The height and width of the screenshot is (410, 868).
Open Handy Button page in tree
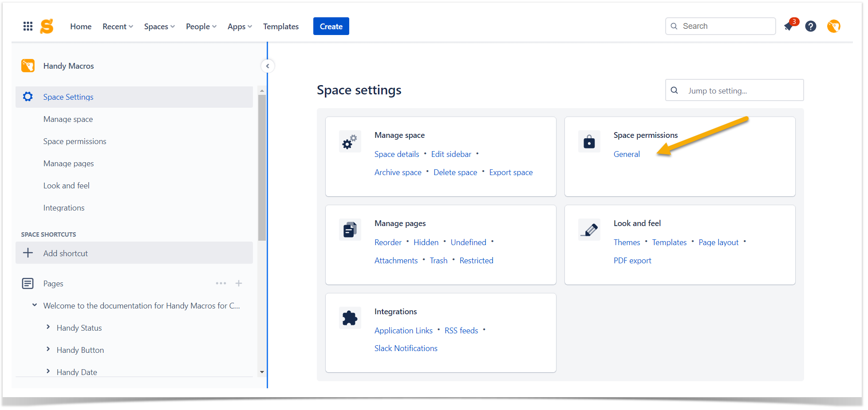(80, 350)
